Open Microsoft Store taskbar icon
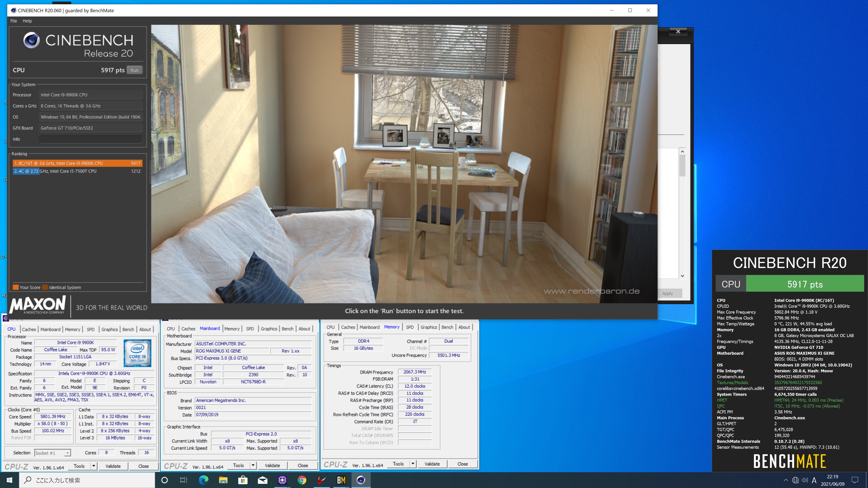The width and height of the screenshot is (868, 488). 243,480
